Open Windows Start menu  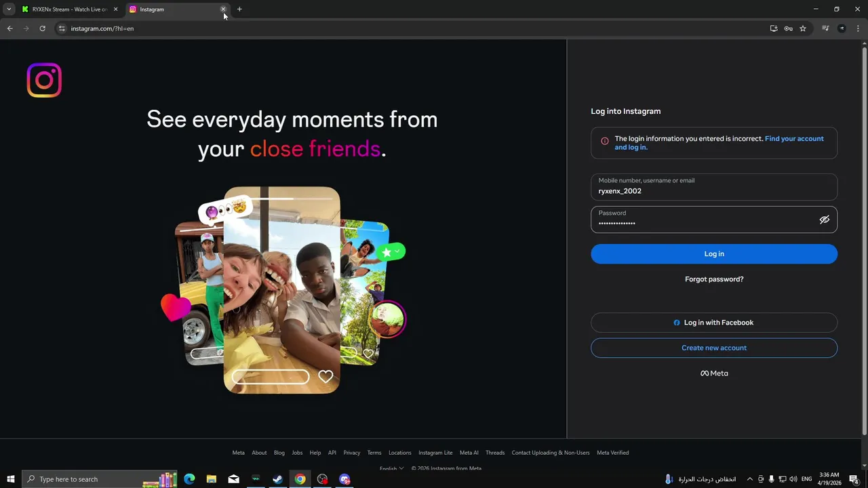tap(11, 479)
